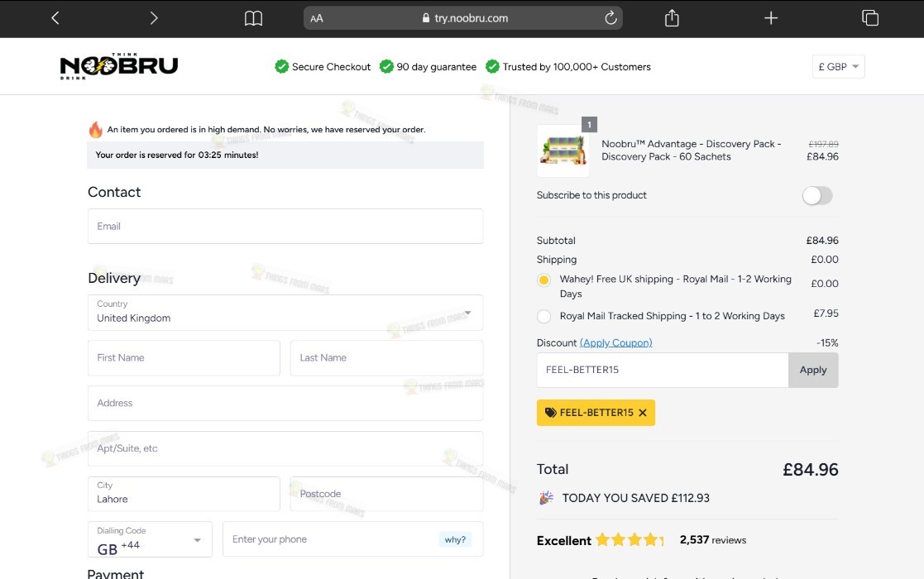Focus the Apt/Suite, etc field
Viewport: 924px width, 579px height.
click(285, 448)
